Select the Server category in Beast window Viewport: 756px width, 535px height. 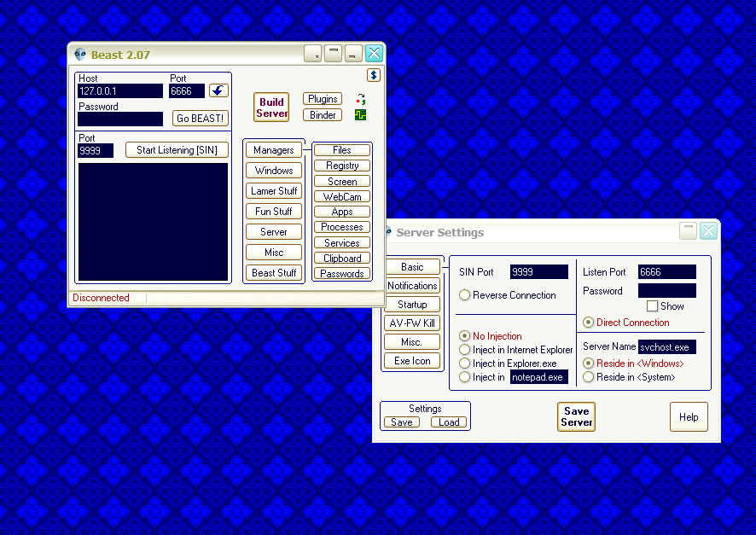pyautogui.click(x=274, y=232)
